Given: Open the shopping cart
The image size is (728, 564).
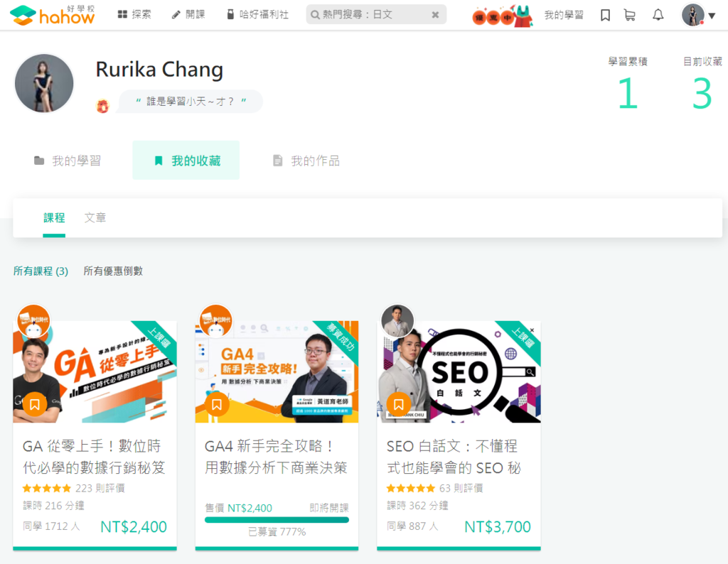Looking at the screenshot, I should (x=630, y=15).
